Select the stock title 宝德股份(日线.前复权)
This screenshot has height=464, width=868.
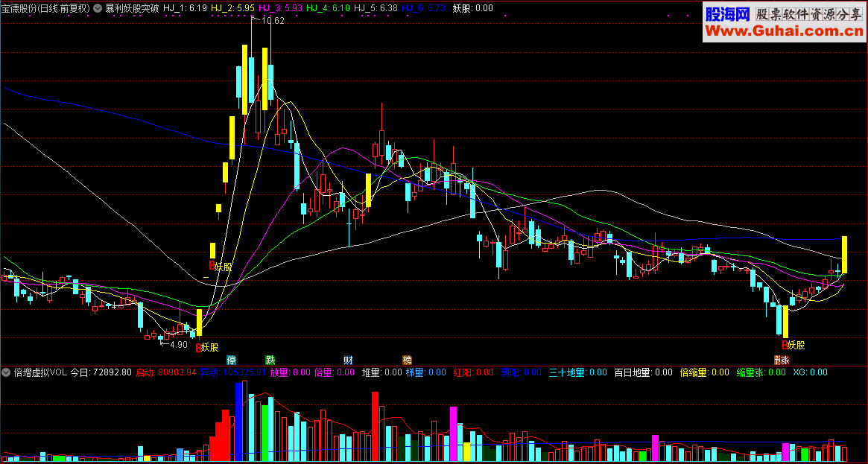pyautogui.click(x=45, y=8)
